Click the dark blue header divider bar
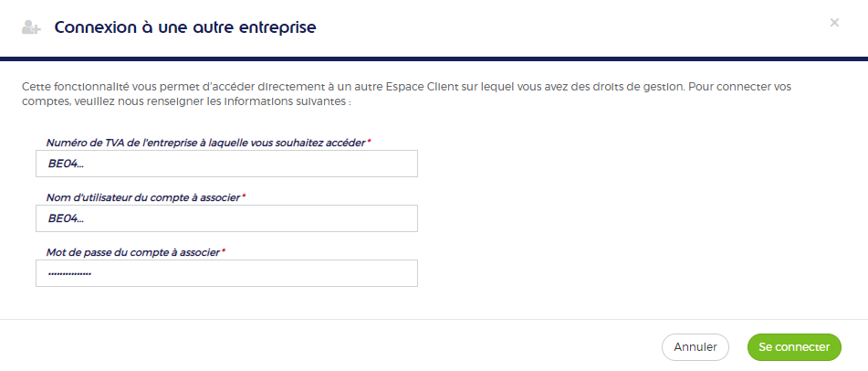The width and height of the screenshot is (868, 371). 434,58
